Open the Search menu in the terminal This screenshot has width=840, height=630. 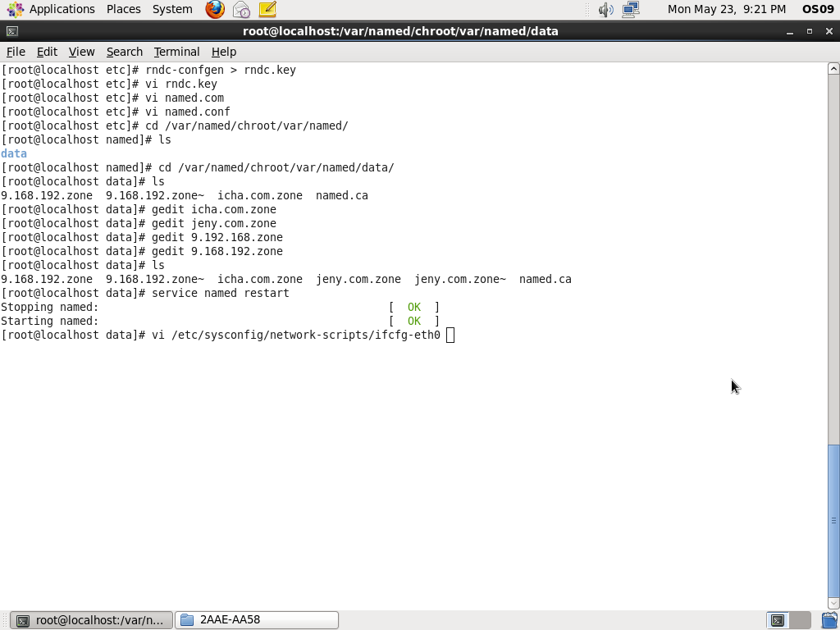tap(124, 51)
